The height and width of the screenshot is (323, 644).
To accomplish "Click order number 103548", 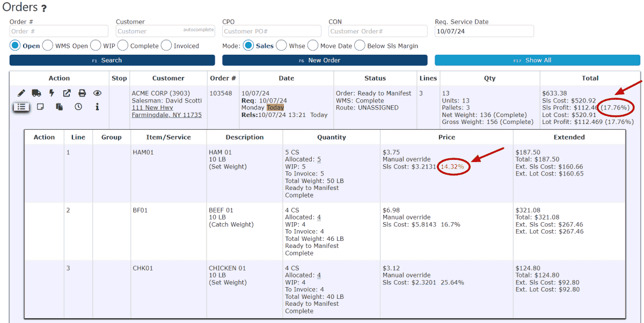I will click(x=221, y=93).
